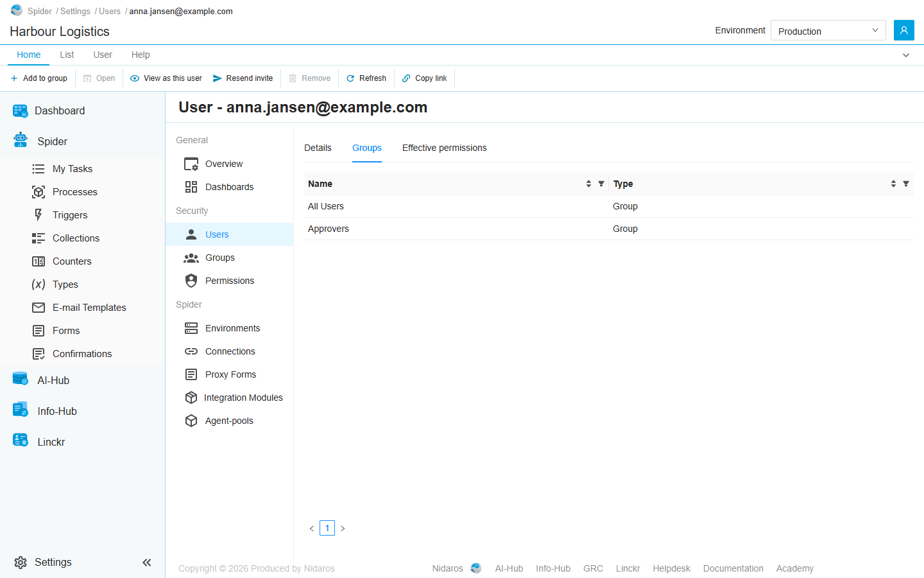This screenshot has width=924, height=578.
Task: Go to next page arrow
Action: 343,529
